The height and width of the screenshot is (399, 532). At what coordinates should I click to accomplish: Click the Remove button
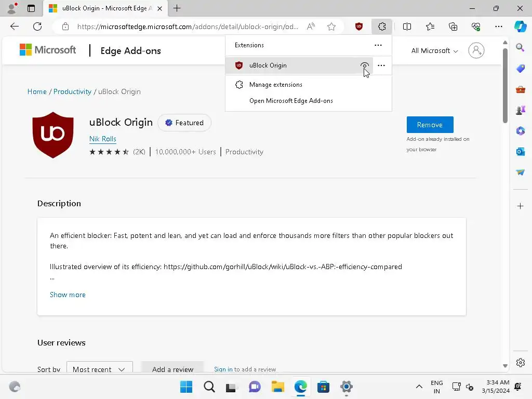point(430,125)
